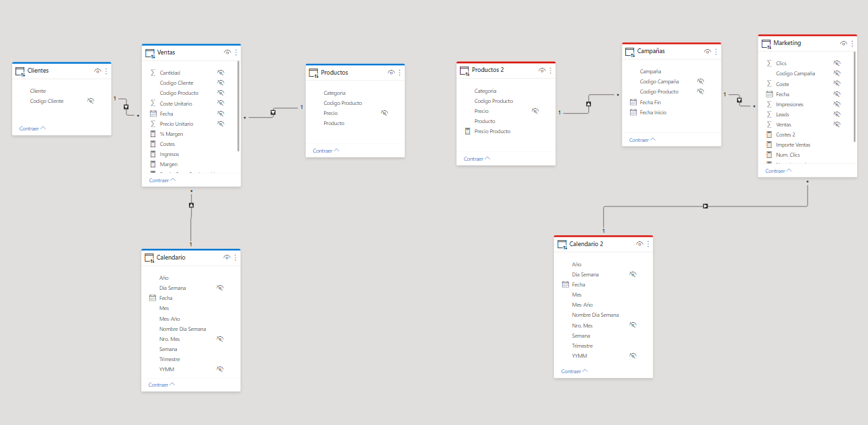The width and height of the screenshot is (868, 425).
Task: Open the Clientes table more options menu
Action: pos(106,71)
